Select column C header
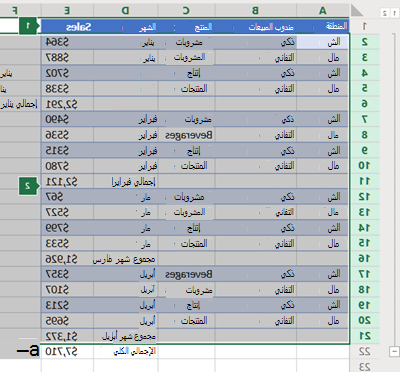The image size is (400, 372). (x=186, y=10)
